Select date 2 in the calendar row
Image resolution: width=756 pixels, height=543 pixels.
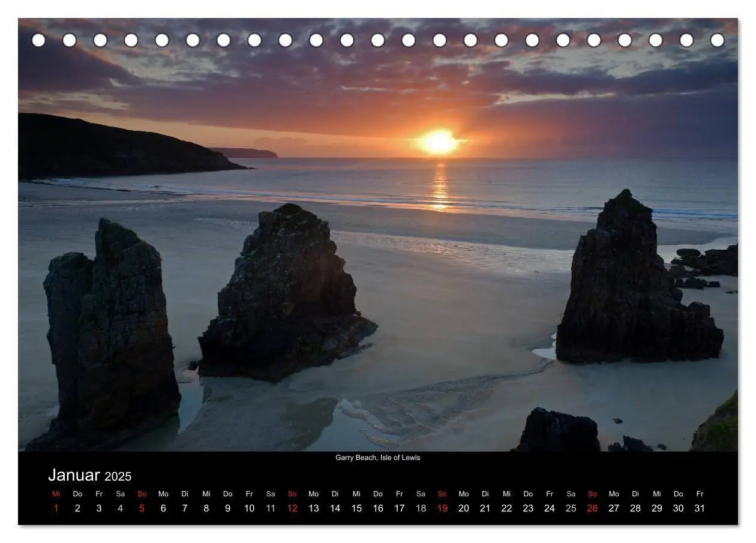pyautogui.click(x=77, y=508)
